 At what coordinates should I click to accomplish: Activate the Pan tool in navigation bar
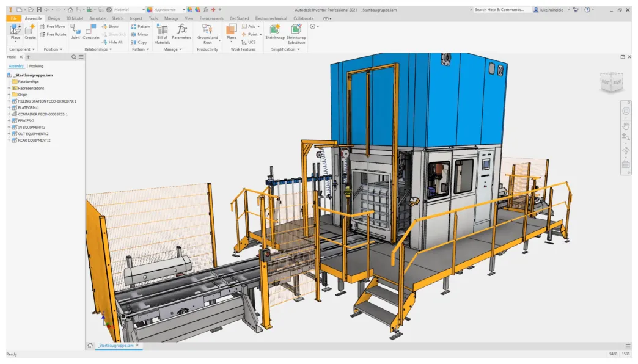(626, 125)
